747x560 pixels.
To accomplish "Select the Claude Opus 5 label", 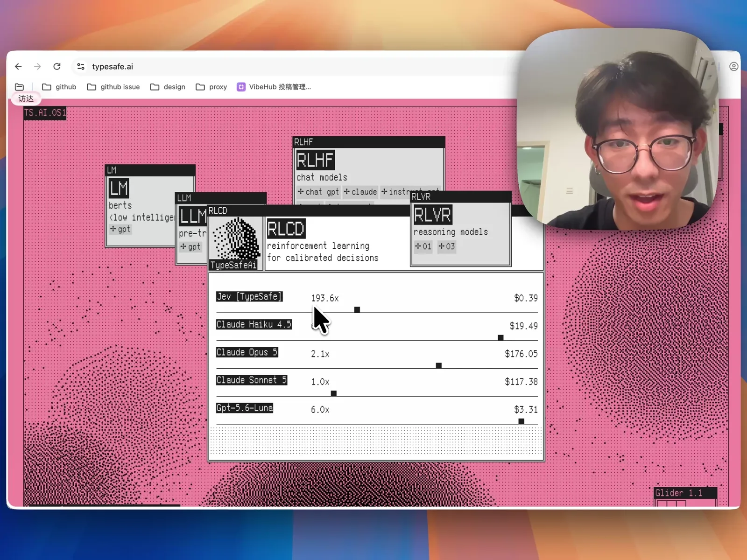I will pos(247,352).
